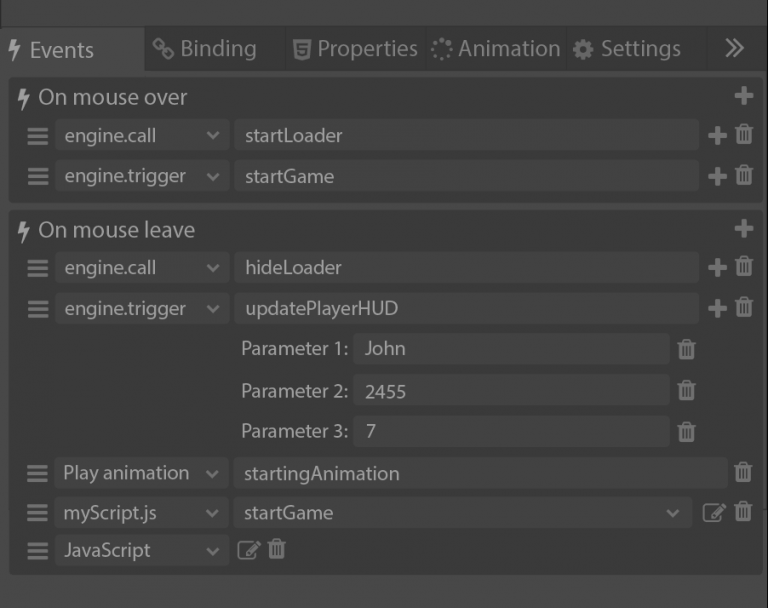This screenshot has width=768, height=608.
Task: Open JavaScript code editor pencil icon
Action: tap(248, 550)
